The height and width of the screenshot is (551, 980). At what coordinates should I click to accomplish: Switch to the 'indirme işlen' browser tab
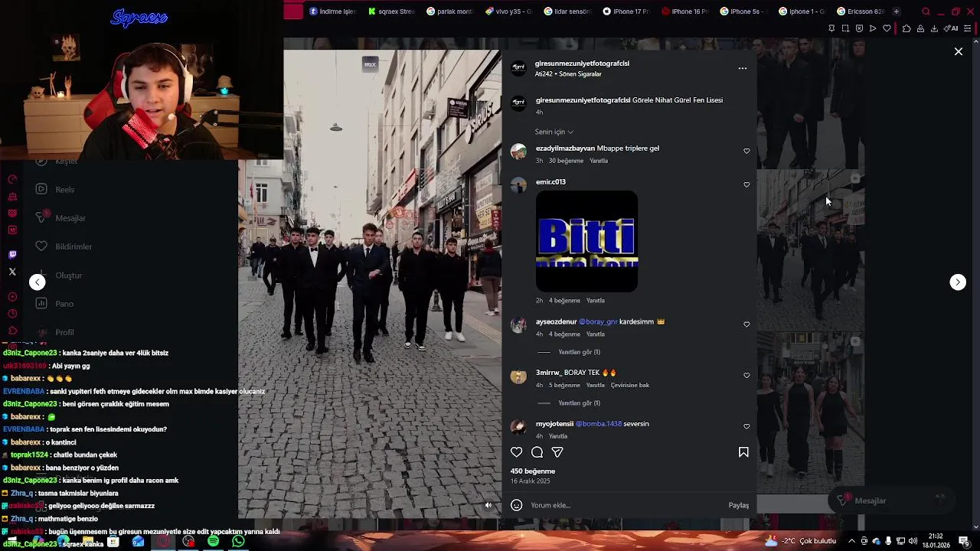point(333,11)
